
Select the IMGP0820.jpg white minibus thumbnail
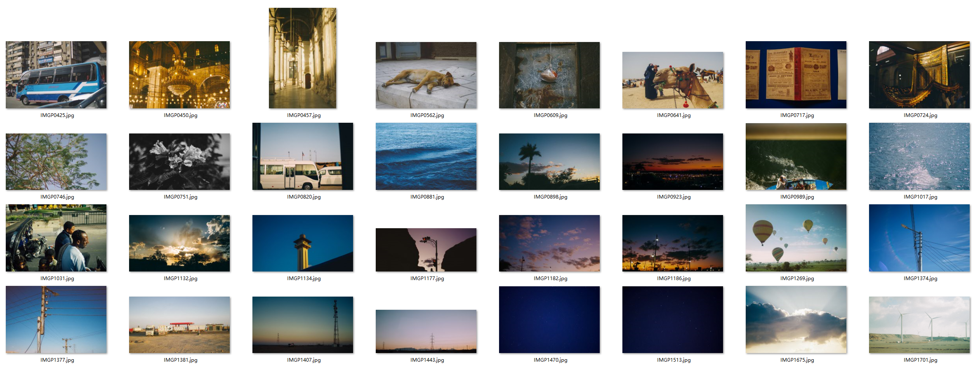(x=303, y=156)
